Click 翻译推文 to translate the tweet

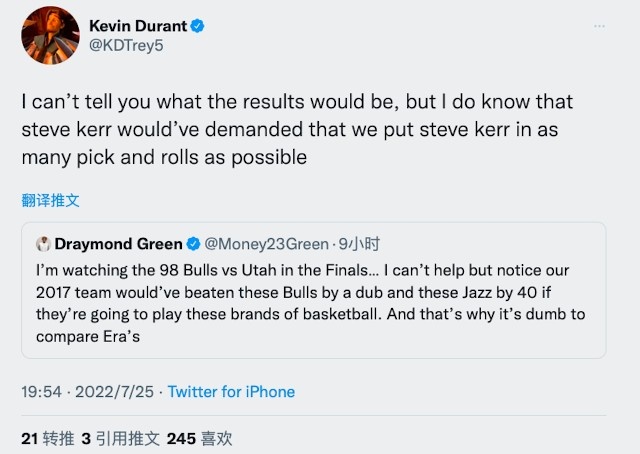[x=51, y=200]
